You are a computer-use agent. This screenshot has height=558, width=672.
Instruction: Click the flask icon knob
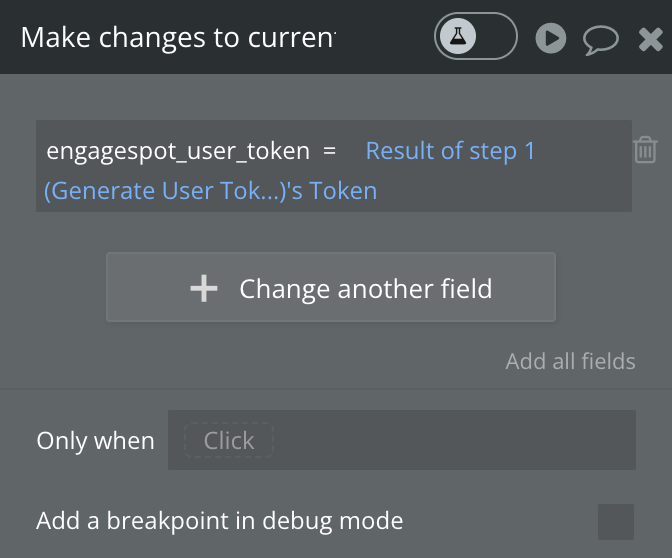coord(458,36)
